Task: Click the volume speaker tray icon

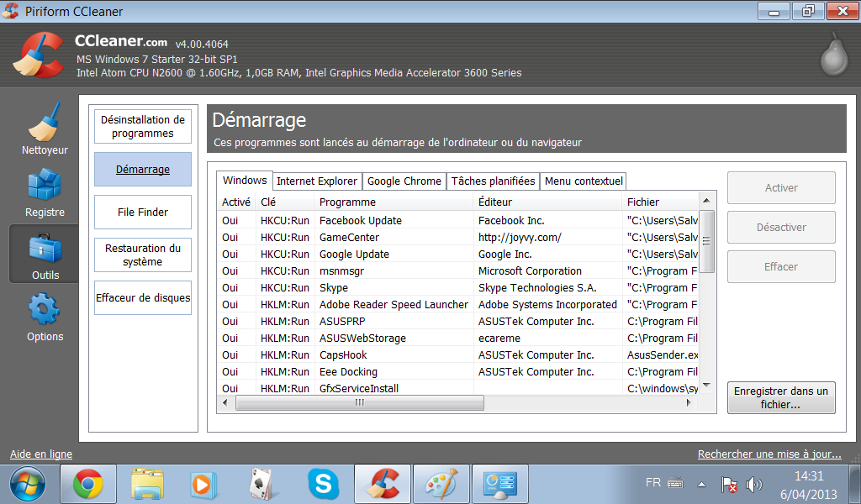Action: (754, 485)
